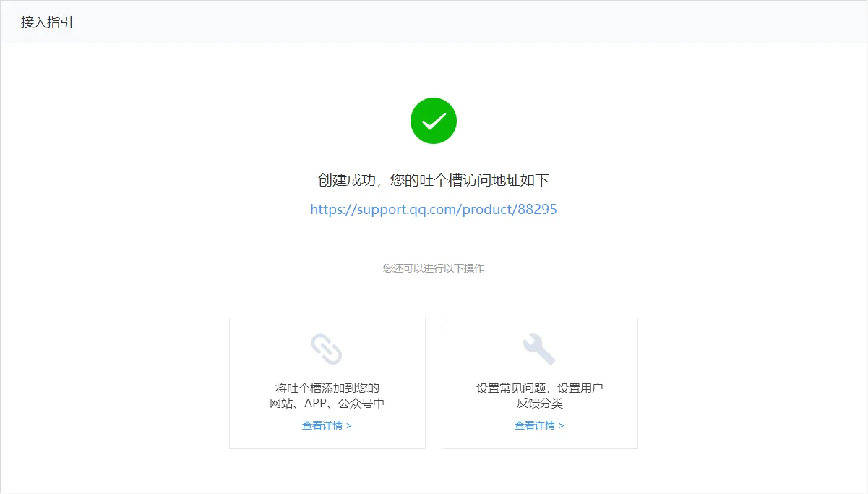The image size is (868, 494).
Task: Select the link/chain icon above the integration card
Action: click(x=327, y=349)
